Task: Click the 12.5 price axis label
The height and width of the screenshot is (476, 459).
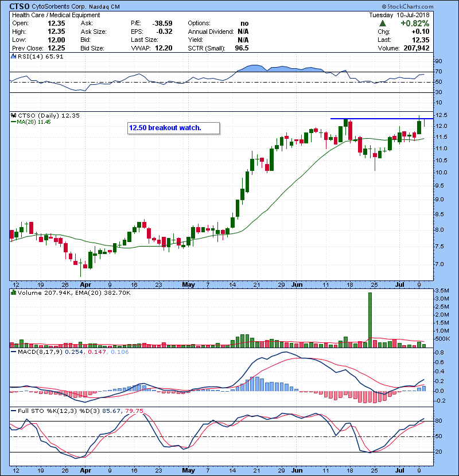Action: click(x=441, y=115)
